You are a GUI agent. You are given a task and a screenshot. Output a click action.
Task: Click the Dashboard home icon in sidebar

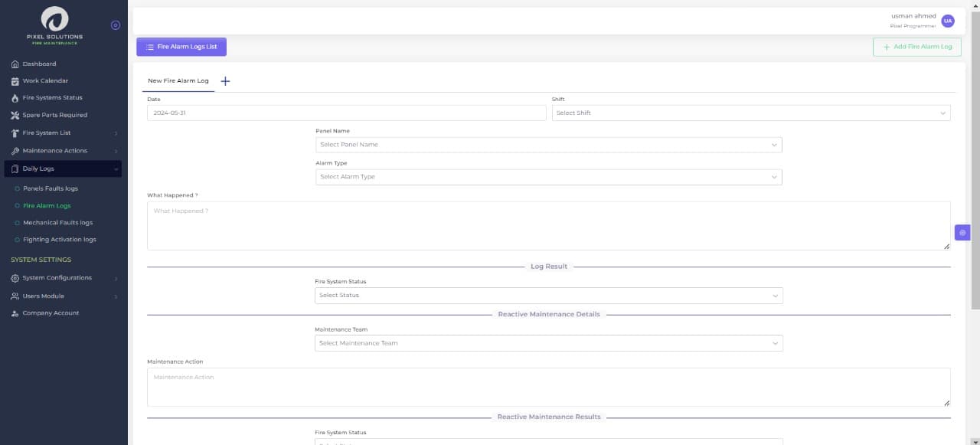(15, 64)
